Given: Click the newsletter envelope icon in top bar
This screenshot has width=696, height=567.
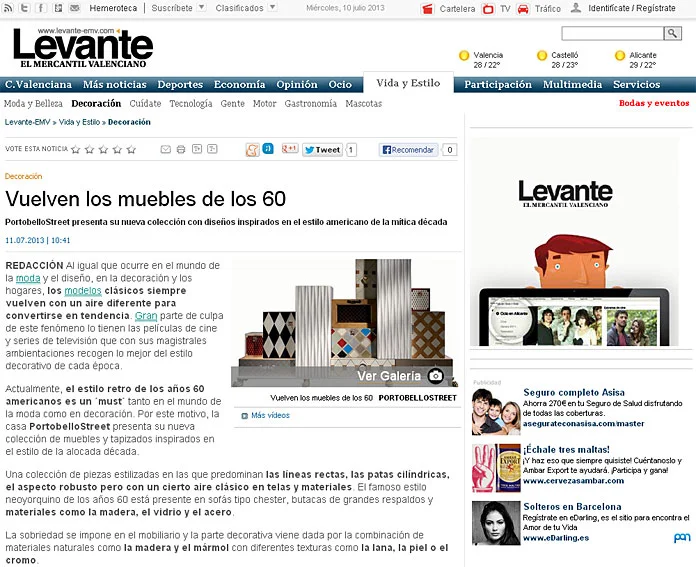Looking at the screenshot, I should coord(75,8).
